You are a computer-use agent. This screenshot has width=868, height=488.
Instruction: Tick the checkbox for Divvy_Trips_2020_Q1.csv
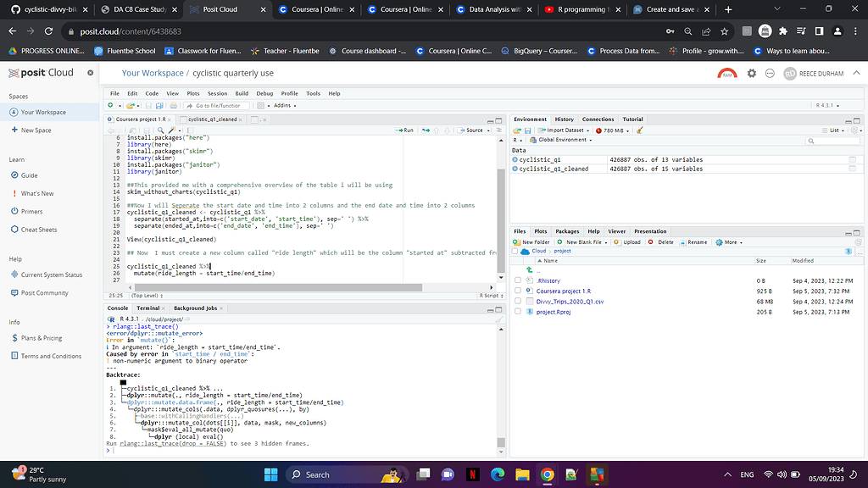point(518,301)
